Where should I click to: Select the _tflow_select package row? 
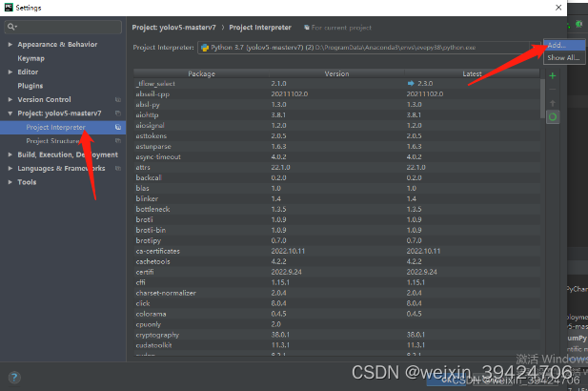coord(336,83)
